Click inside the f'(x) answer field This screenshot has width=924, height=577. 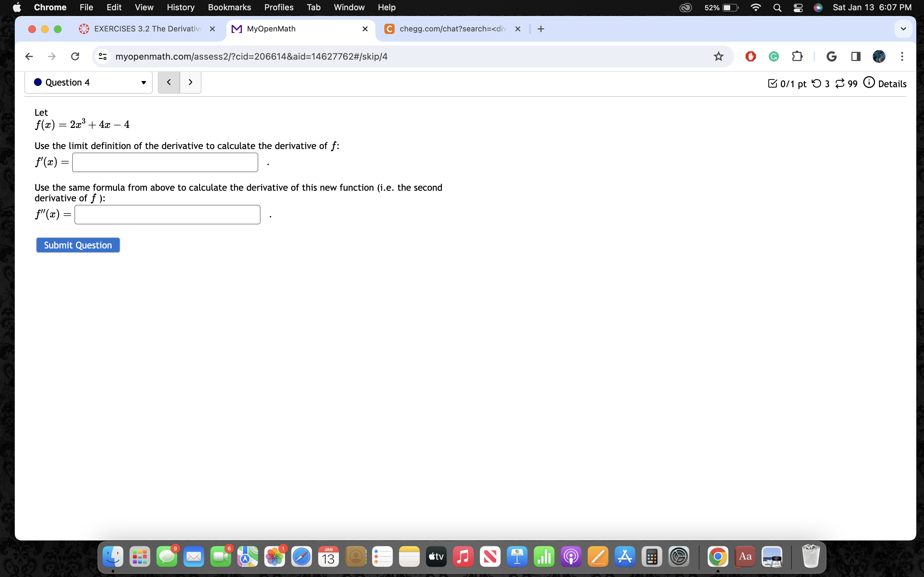(165, 162)
